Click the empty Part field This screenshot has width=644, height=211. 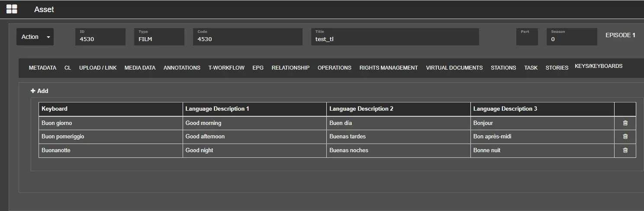(x=527, y=39)
